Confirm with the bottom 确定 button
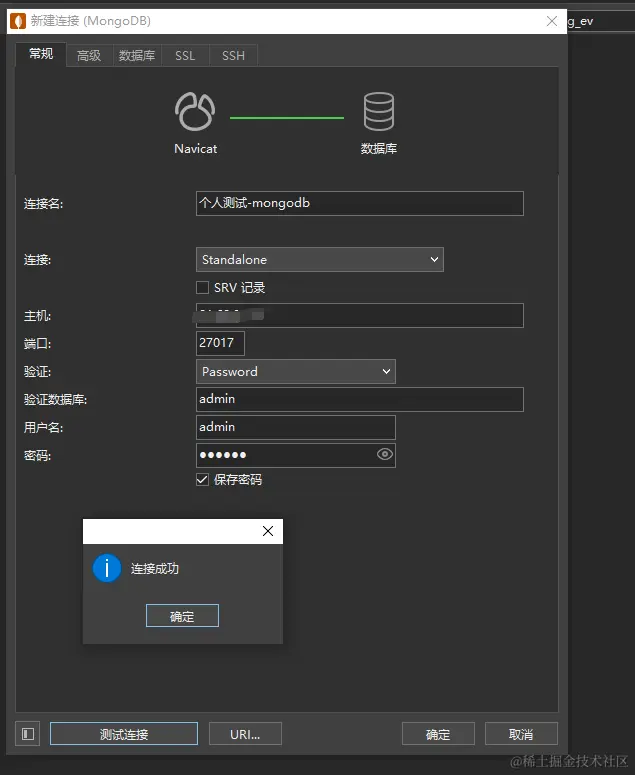This screenshot has height=775, width=635. tap(438, 734)
